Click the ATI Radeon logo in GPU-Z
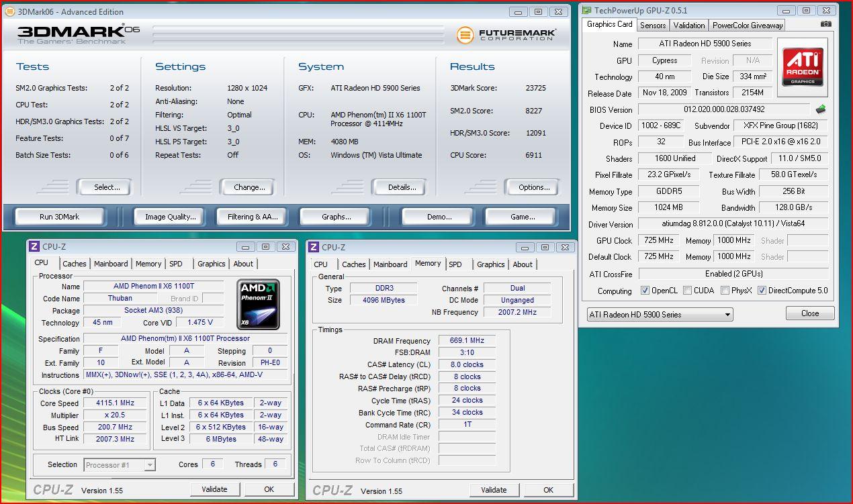 click(x=803, y=67)
